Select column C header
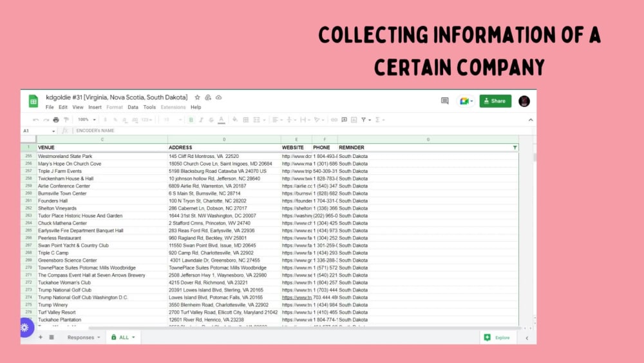644x363 pixels. pos(102,139)
